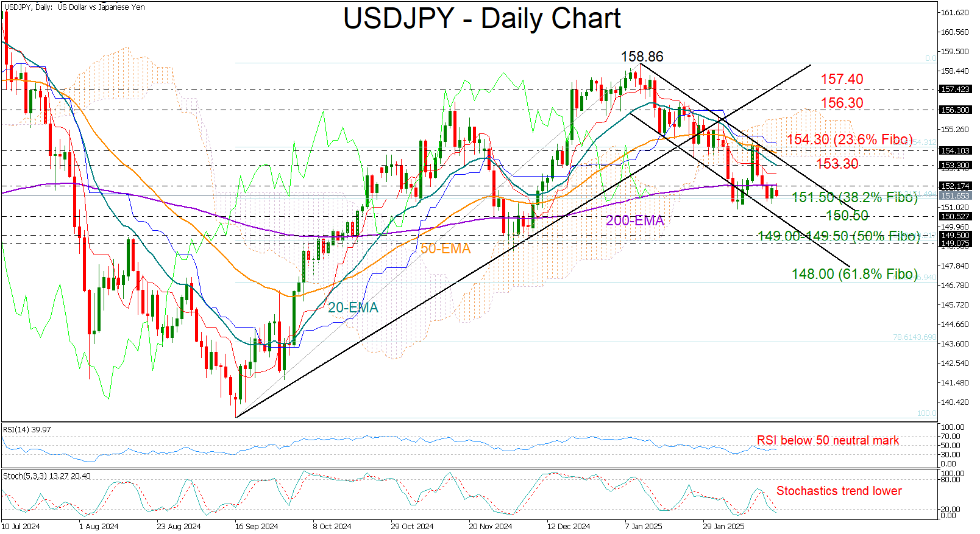Screen dimensions: 980x534
Task: Click the 151.653 current price tag
Action: coord(954,195)
